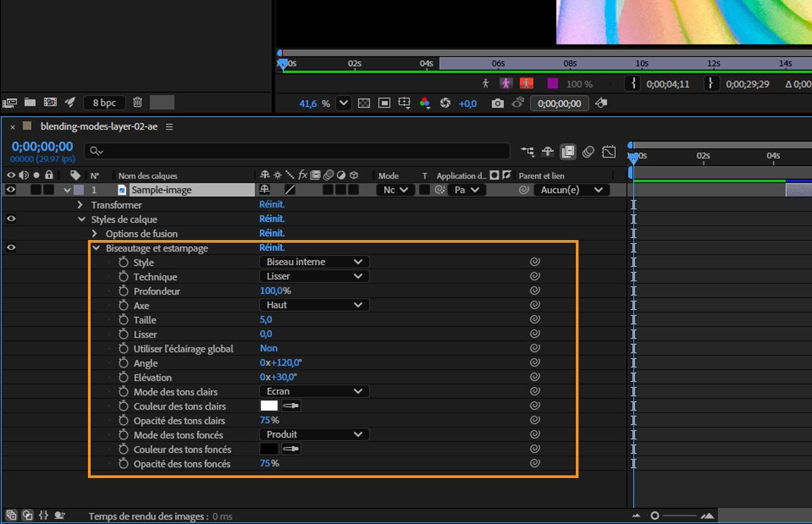This screenshot has height=524, width=812.
Task: Click the new folder icon in project panel
Action: pos(30,103)
